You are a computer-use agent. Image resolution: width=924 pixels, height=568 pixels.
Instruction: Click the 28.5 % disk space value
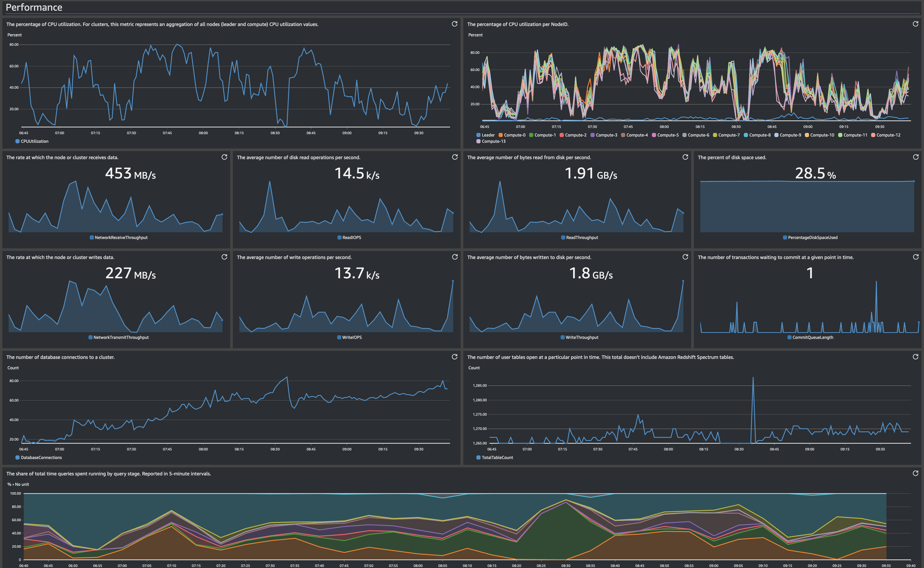(816, 173)
